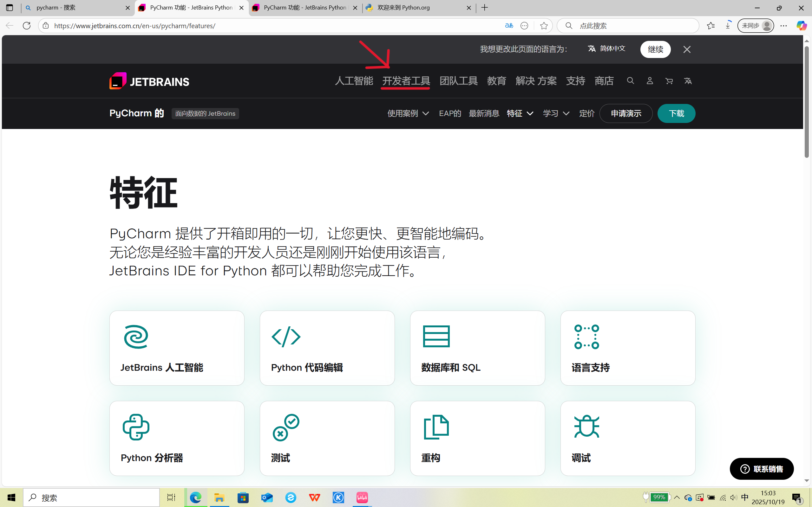The image size is (812, 507).
Task: Click the 继续 language confirm button
Action: coord(655,49)
